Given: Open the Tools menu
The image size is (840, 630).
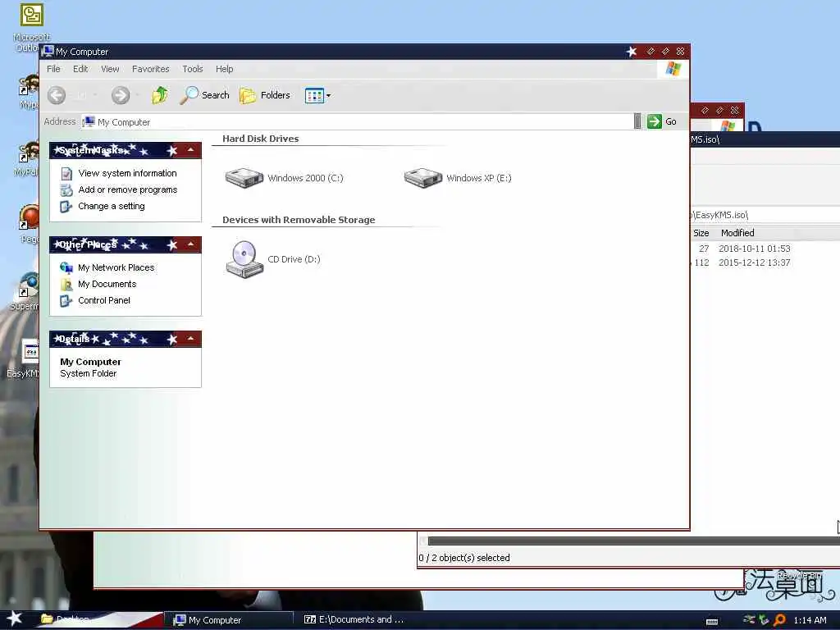Looking at the screenshot, I should pos(192,69).
